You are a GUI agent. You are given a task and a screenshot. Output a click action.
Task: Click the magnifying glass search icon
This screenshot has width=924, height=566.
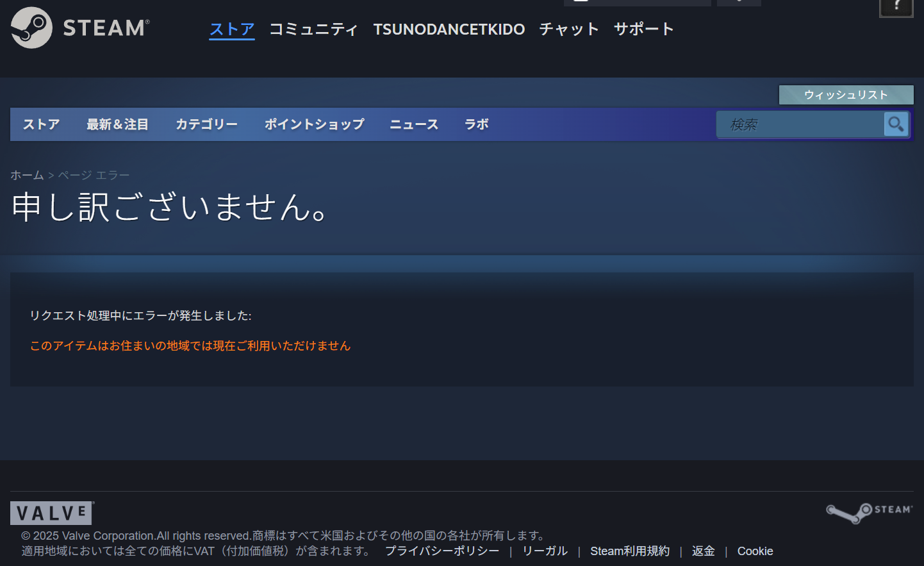click(896, 124)
